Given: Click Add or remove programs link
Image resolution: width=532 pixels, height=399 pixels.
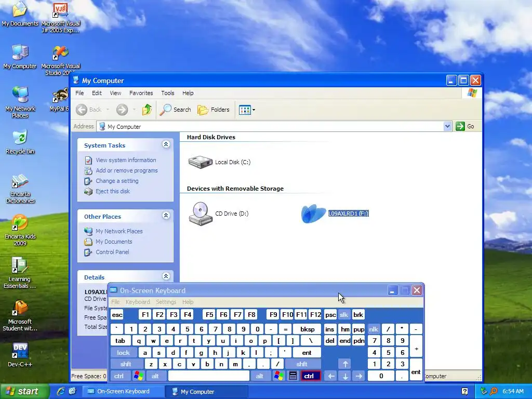Looking at the screenshot, I should tap(127, 170).
